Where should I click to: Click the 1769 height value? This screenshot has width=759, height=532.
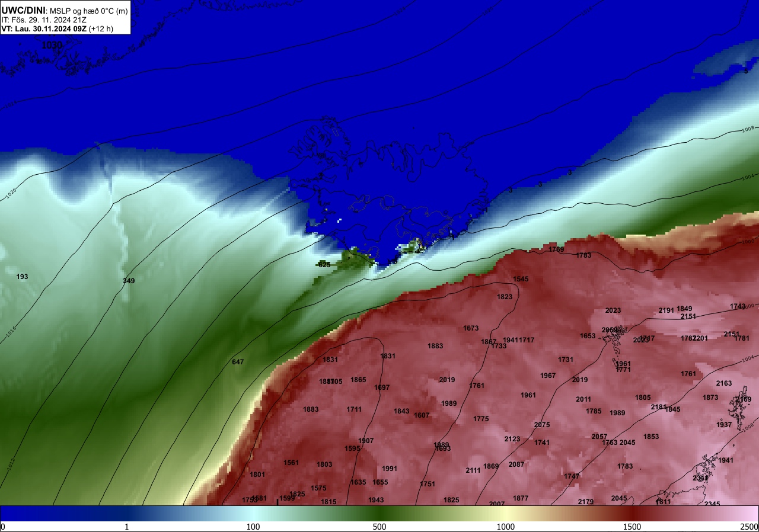(556, 249)
